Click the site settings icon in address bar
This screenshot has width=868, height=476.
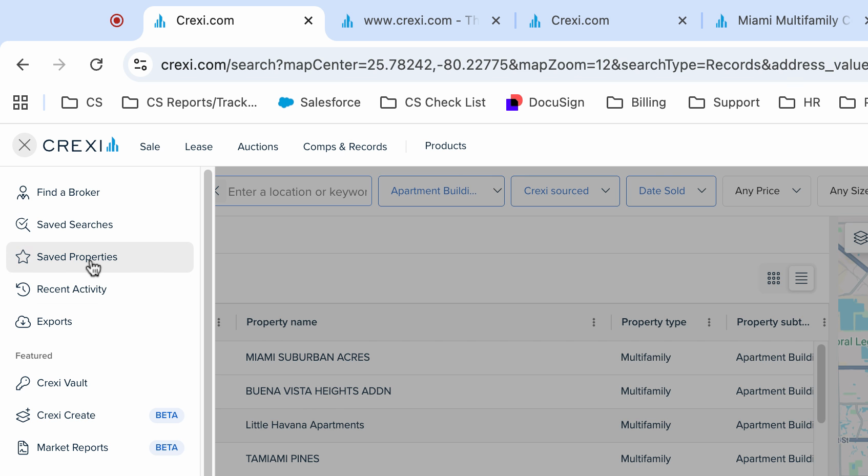pyautogui.click(x=140, y=65)
